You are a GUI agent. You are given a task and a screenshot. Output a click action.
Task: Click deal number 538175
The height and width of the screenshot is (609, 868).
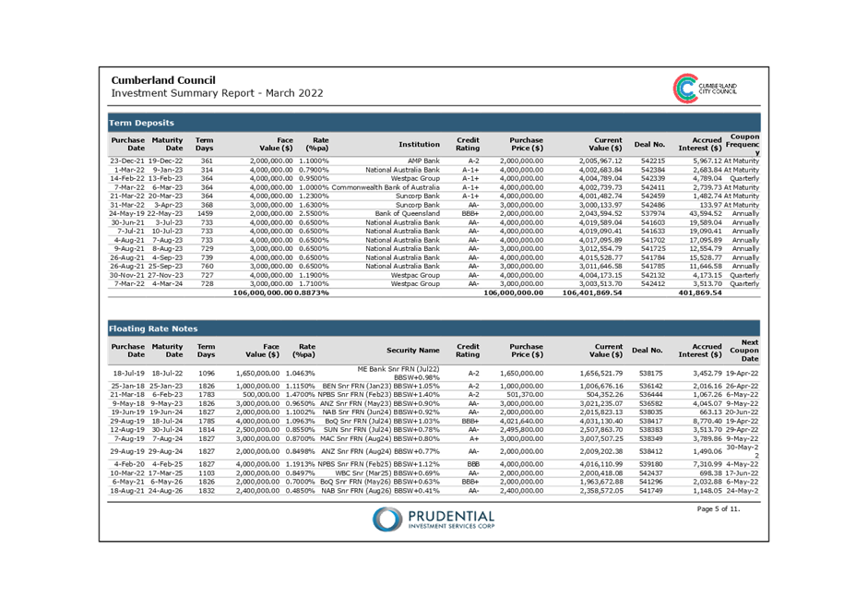point(650,374)
